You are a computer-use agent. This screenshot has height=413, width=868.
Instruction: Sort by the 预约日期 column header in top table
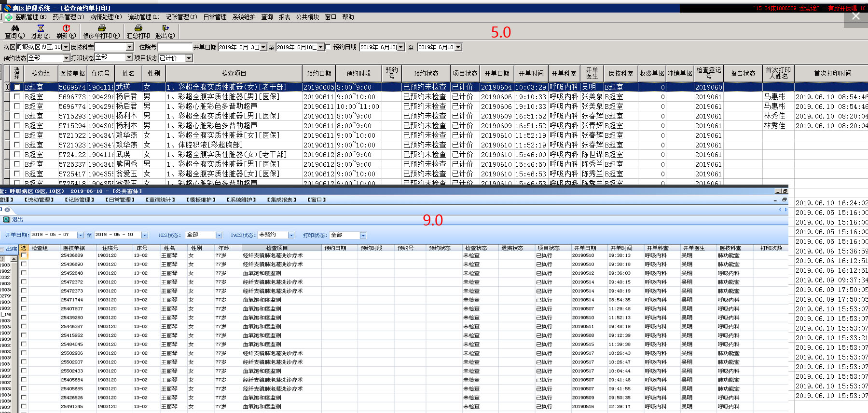pos(319,73)
